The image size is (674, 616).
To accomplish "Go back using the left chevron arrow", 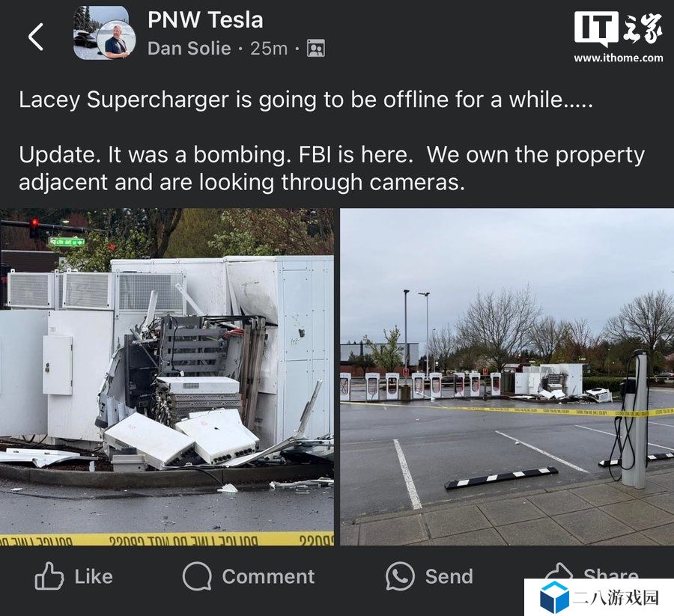I will 36,37.
